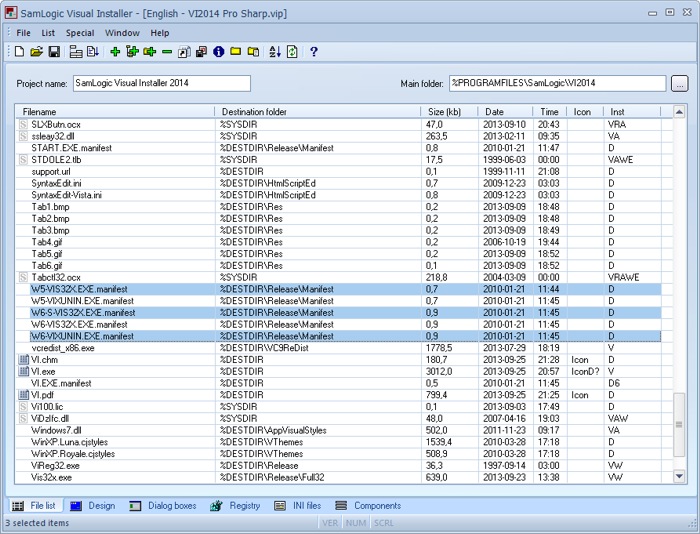
Task: Select the START.EXE.manifest file row
Action: tap(338, 148)
